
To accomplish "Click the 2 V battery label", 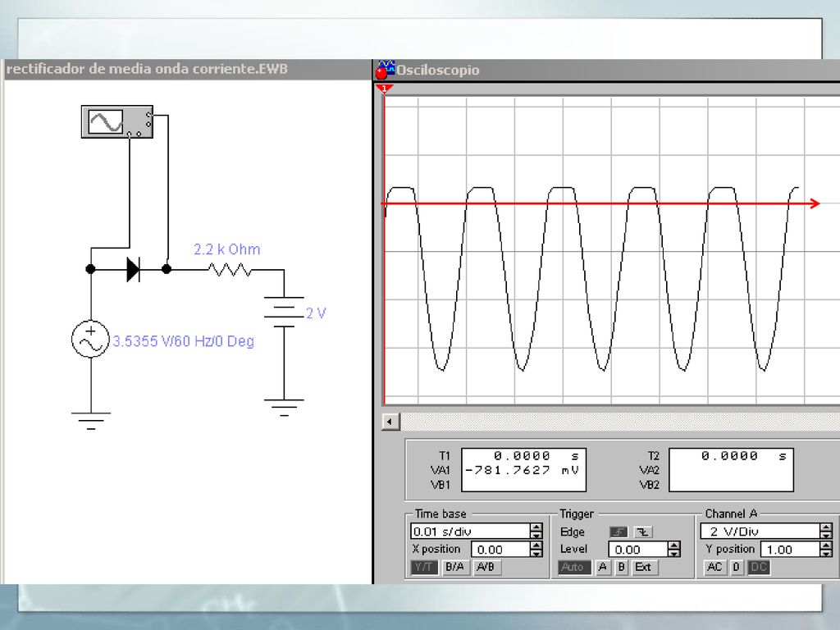I will (x=316, y=313).
